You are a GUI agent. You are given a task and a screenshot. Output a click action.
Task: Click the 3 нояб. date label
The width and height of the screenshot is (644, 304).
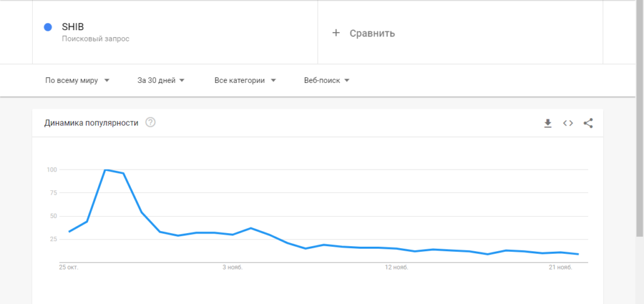coord(232,268)
